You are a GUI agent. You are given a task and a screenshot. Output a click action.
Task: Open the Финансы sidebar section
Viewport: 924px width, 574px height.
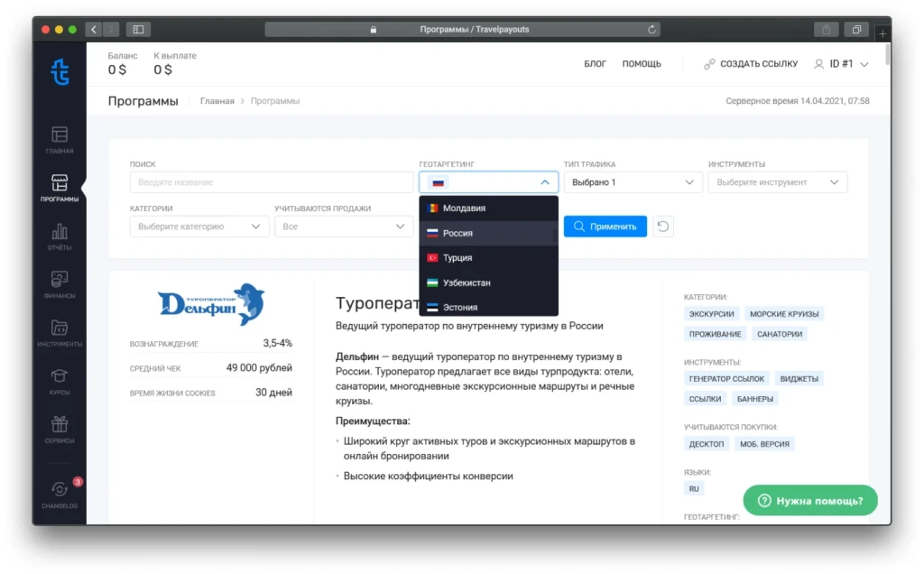60,284
